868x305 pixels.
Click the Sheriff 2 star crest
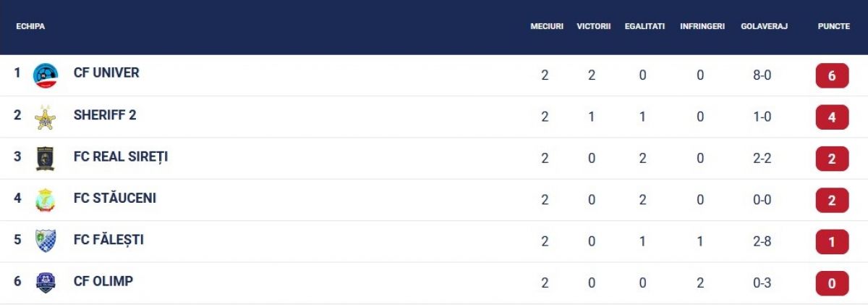point(46,117)
